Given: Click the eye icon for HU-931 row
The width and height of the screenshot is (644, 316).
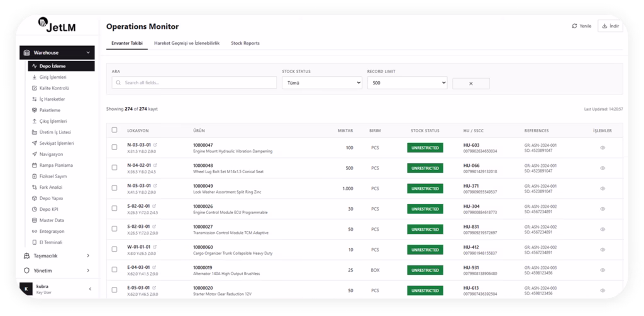Looking at the screenshot, I should point(602,270).
